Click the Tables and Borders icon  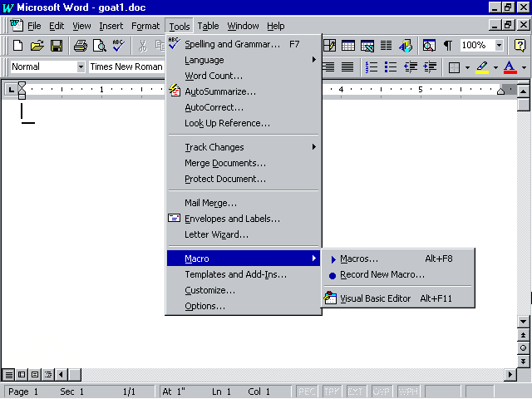[329, 45]
